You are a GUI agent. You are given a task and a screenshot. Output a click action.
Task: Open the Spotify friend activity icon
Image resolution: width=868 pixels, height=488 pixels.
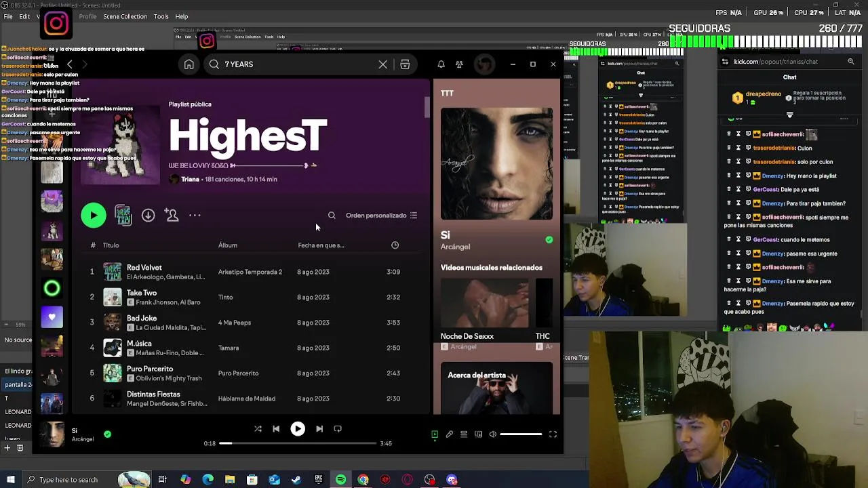click(x=459, y=64)
